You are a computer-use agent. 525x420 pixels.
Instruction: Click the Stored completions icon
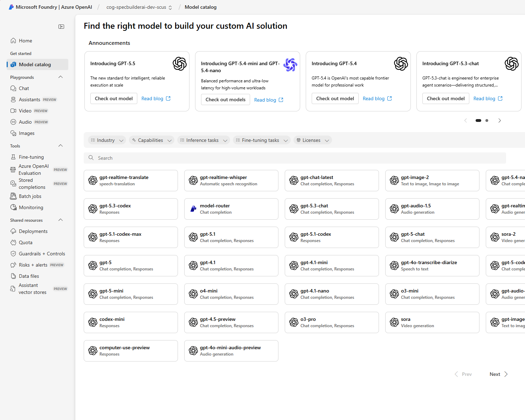pos(13,184)
